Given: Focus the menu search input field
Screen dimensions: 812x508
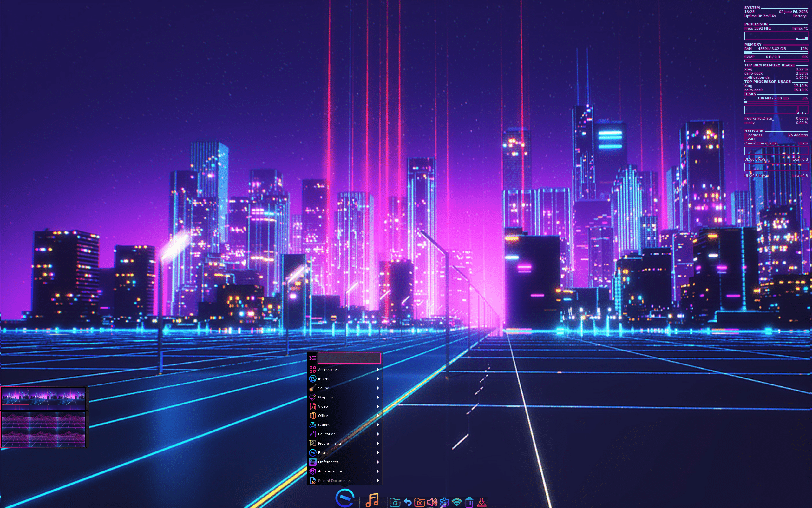Looking at the screenshot, I should 349,358.
